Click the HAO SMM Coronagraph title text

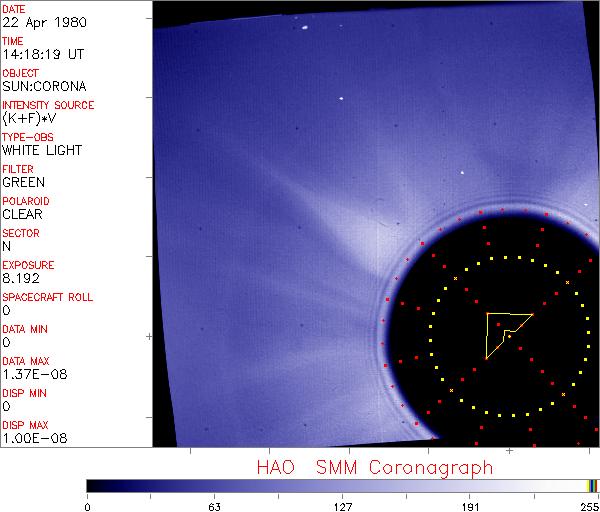click(375, 467)
